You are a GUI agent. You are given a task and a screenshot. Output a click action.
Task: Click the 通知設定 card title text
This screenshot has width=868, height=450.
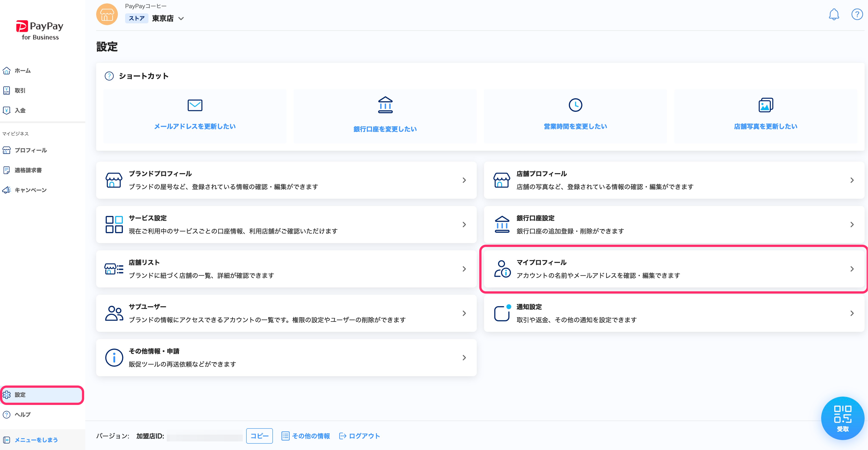click(x=529, y=307)
